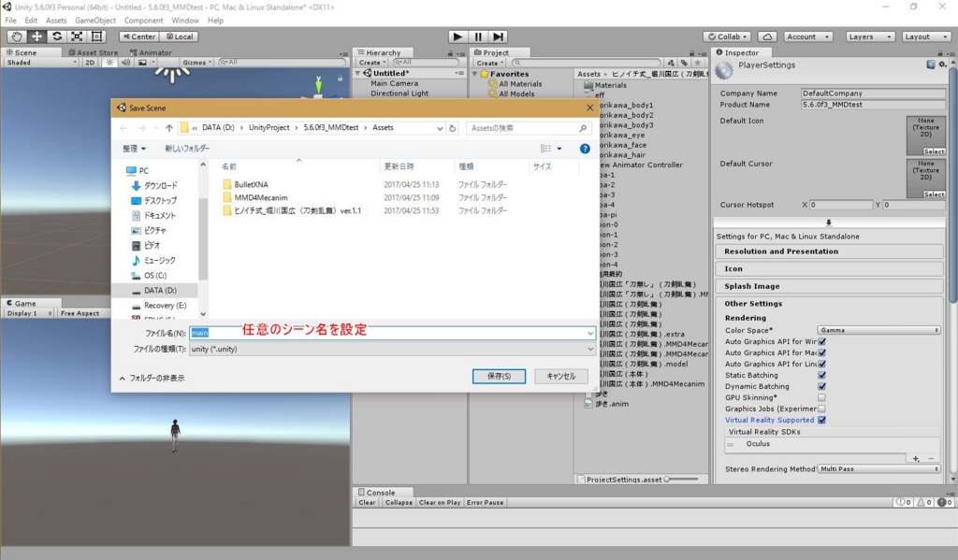Select Downloads folder in Save dialog sidebar
Screen dimensions: 958x560
(154, 186)
